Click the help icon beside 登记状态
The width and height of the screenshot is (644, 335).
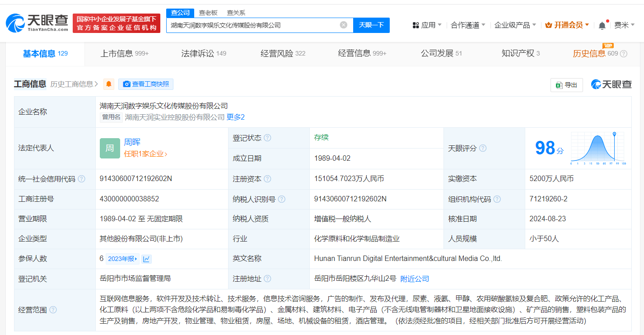(267, 138)
